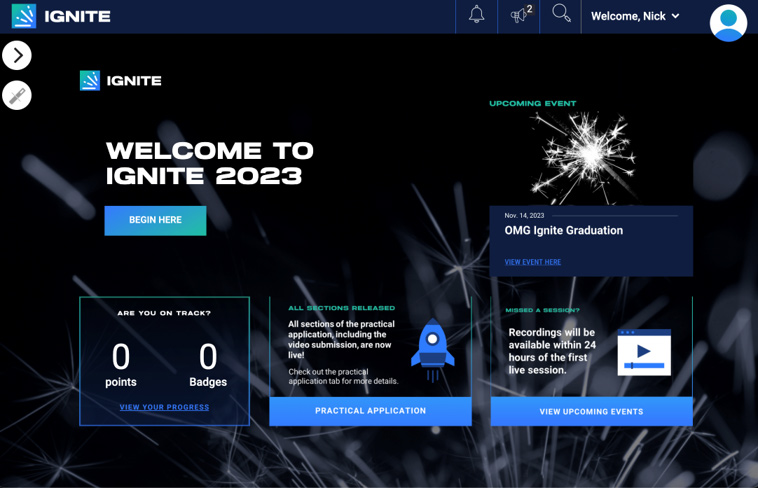Image resolution: width=758 pixels, height=488 pixels.
Task: Follow the VIEW EVENT HERE link
Action: (532, 262)
